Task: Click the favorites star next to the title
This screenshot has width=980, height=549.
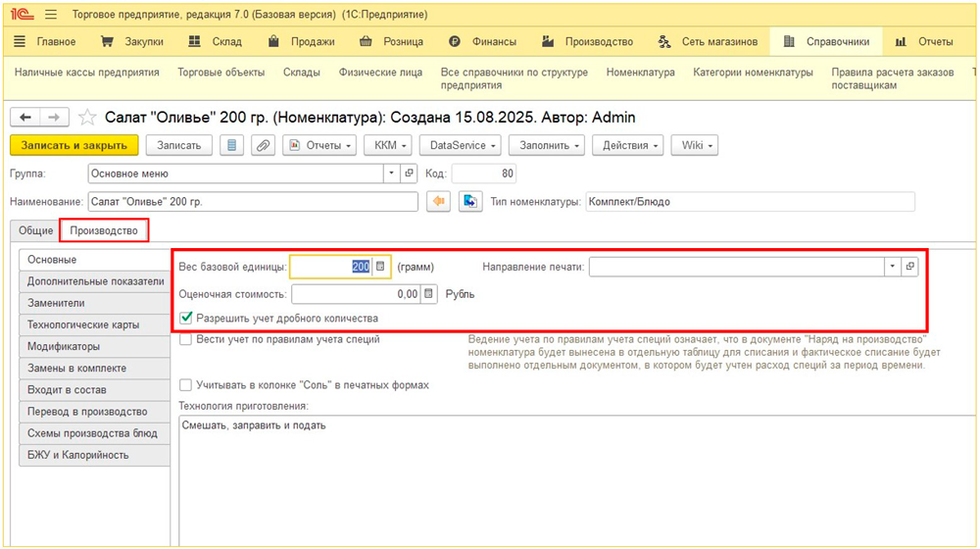Action: click(87, 118)
